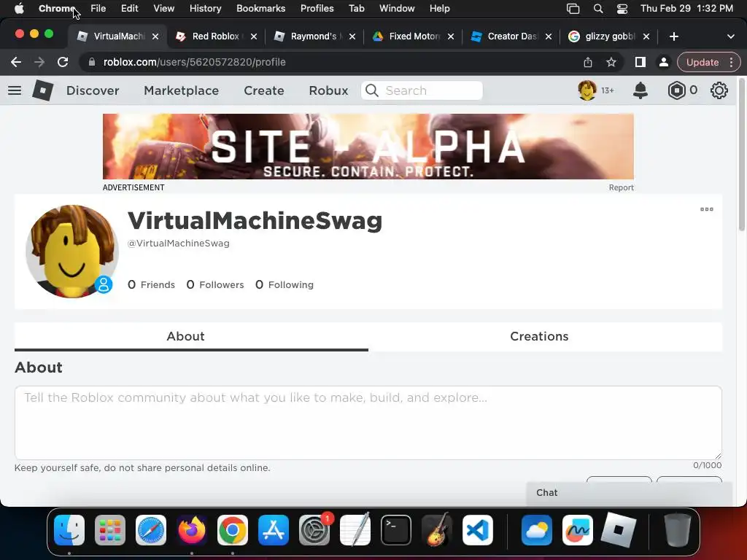
Task: Click the Site Alpha ad banner
Action: pyautogui.click(x=368, y=147)
